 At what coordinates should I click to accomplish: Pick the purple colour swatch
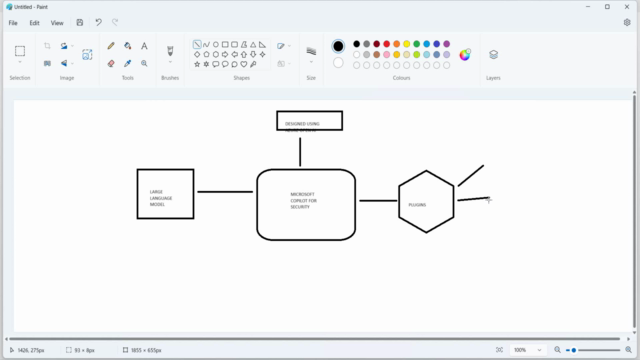click(x=447, y=44)
